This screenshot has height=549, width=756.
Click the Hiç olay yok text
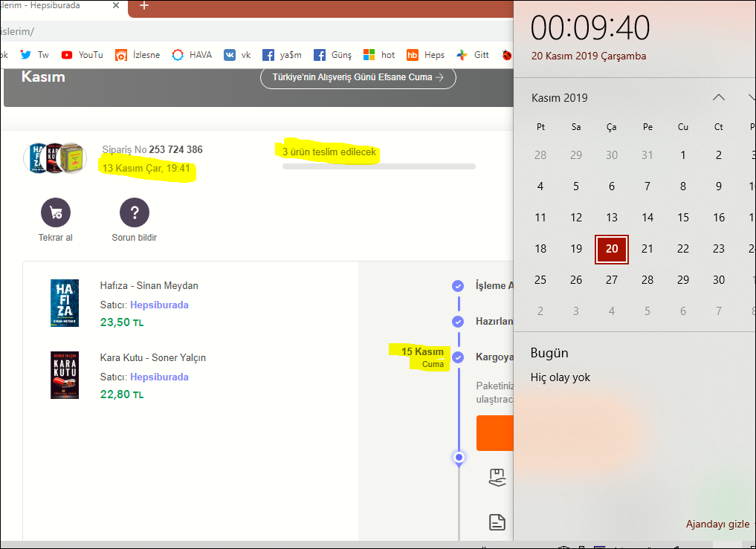click(560, 377)
